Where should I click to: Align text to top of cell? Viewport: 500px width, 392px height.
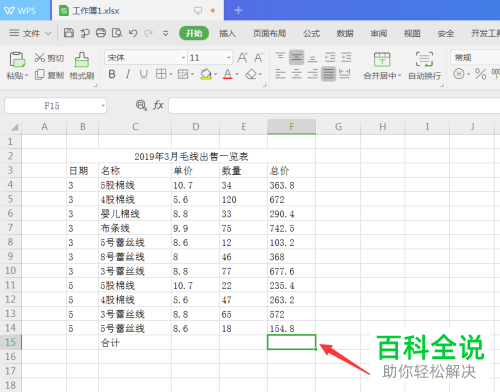click(x=280, y=57)
